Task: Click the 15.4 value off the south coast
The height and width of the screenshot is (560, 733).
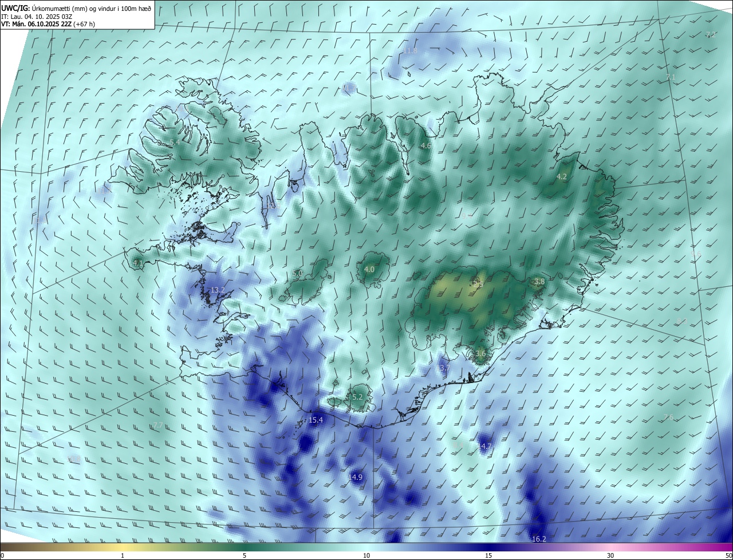Action: (316, 420)
